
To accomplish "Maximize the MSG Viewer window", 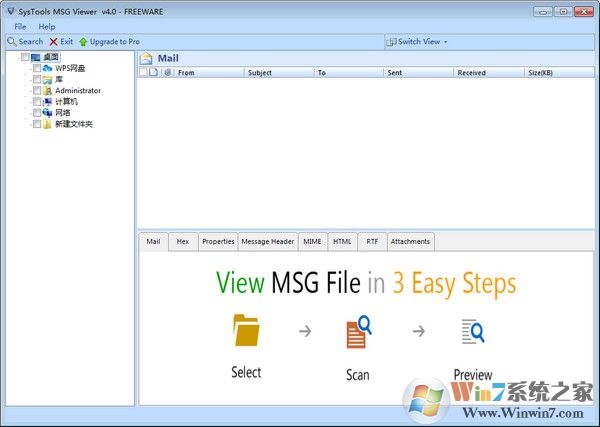I will (563, 11).
